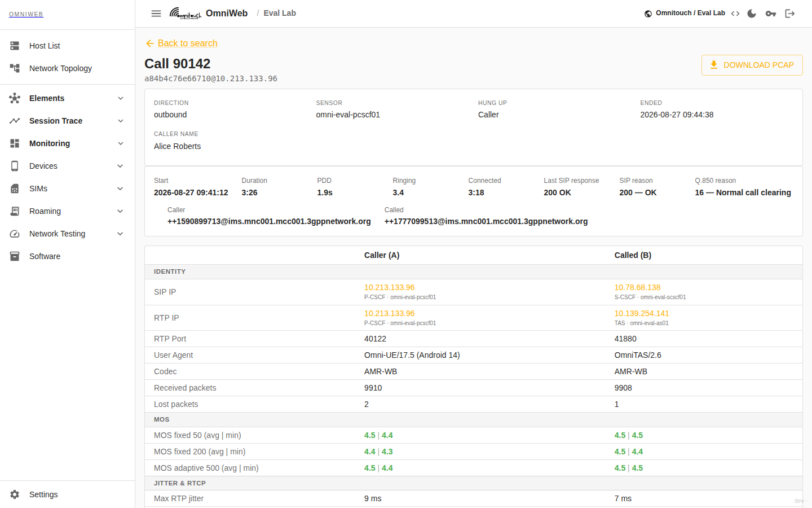Open Called RTP IP 10.139.254.141

click(x=642, y=313)
